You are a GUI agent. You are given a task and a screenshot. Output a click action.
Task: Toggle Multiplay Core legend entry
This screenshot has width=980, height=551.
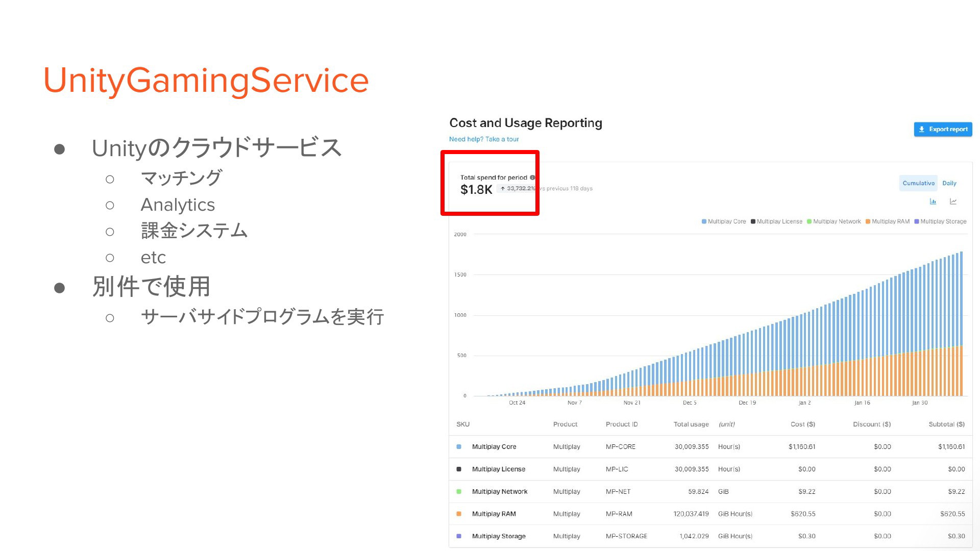(724, 221)
